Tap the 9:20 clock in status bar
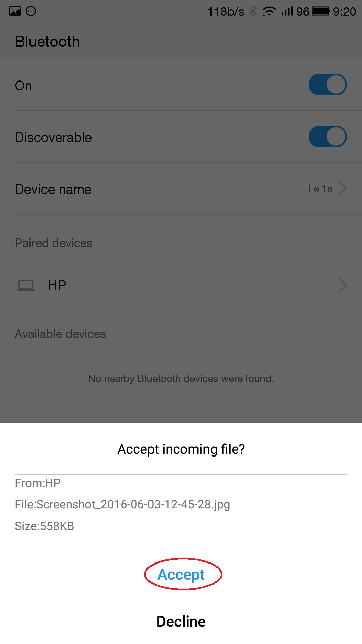Image resolution: width=362 pixels, height=644 pixels. tap(344, 12)
